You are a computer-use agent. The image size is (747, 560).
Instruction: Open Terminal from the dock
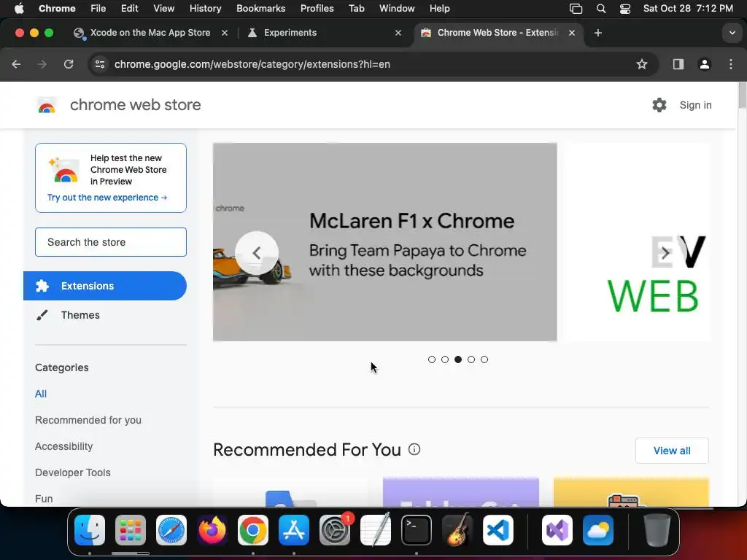[x=417, y=530]
